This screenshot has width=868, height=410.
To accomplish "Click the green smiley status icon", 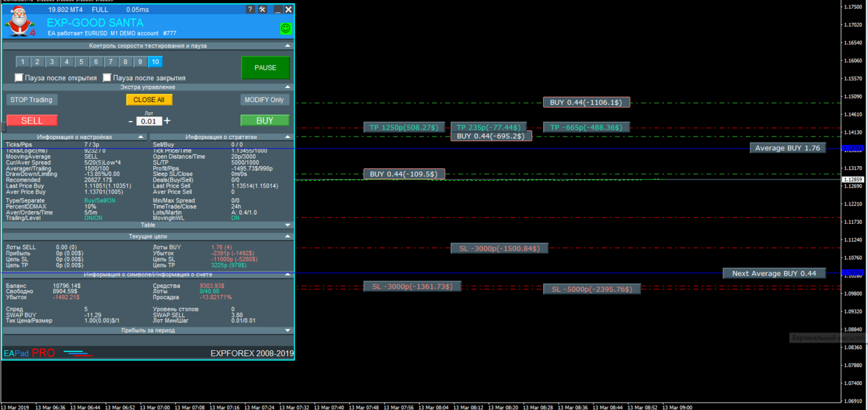I will tap(286, 28).
